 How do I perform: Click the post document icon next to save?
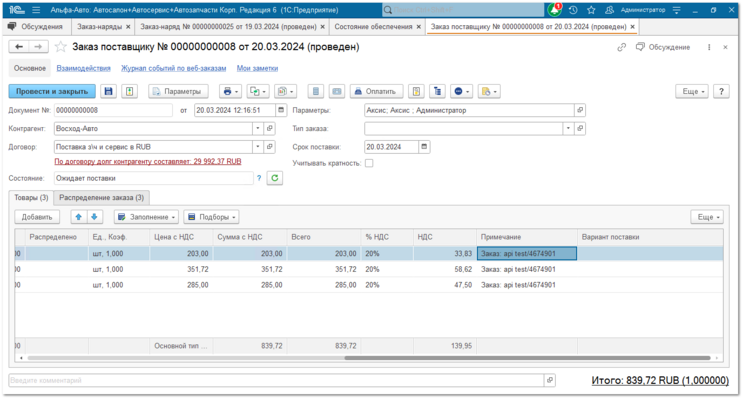coord(129,91)
